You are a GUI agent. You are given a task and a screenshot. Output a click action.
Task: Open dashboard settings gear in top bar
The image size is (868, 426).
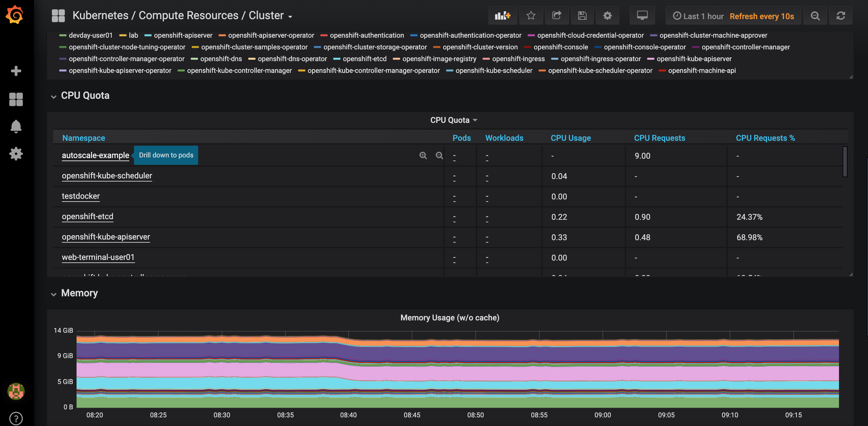click(607, 15)
